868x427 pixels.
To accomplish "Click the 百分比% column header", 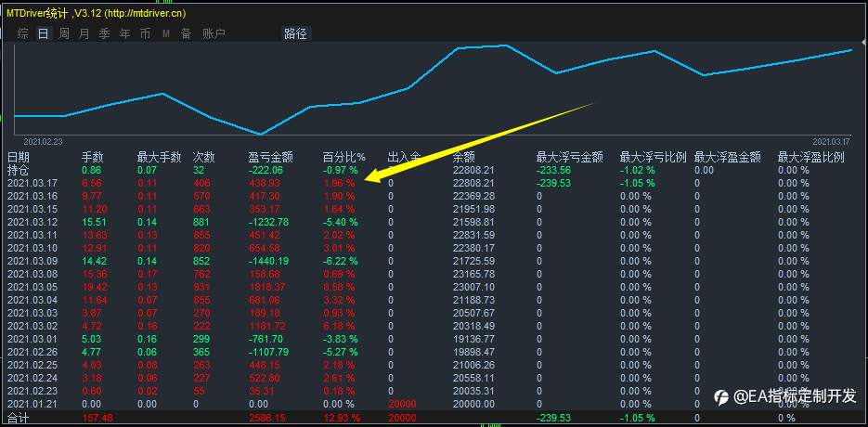I will pyautogui.click(x=344, y=158).
